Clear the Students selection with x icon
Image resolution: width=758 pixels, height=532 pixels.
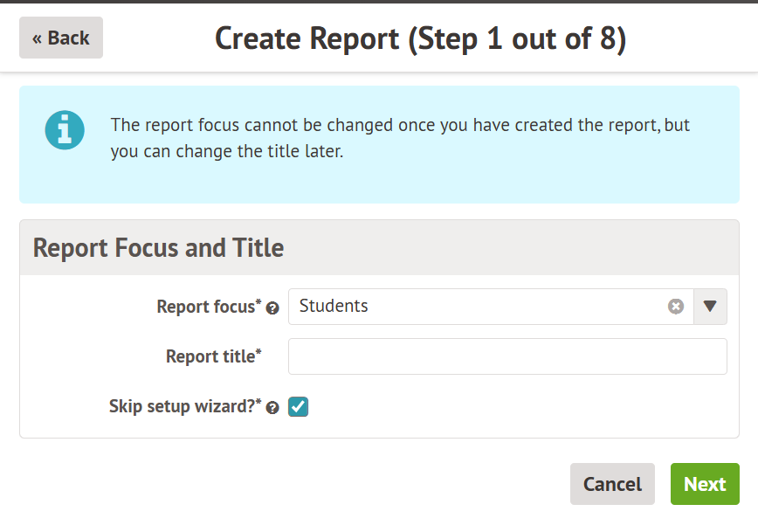(x=676, y=307)
